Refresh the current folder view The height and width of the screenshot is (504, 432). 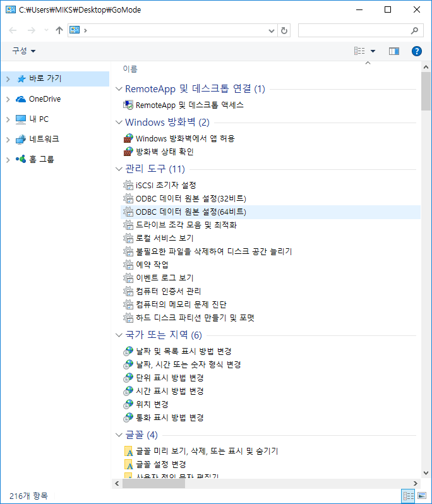[284, 30]
